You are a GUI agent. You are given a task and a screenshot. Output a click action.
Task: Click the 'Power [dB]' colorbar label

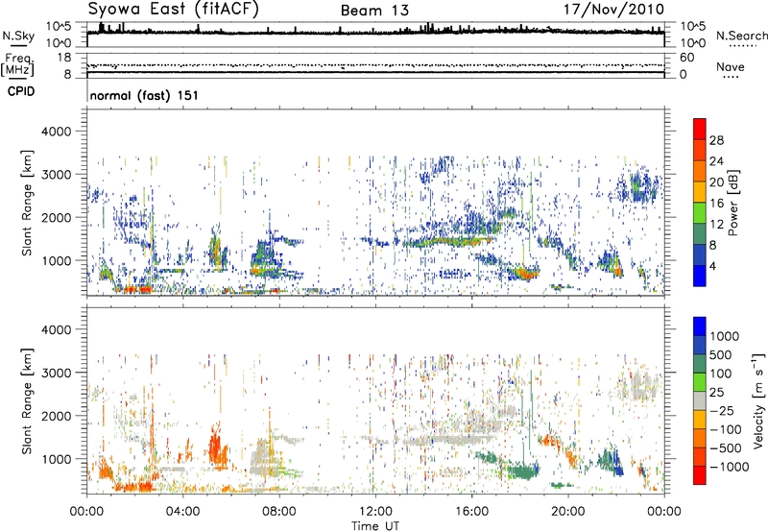(732, 203)
